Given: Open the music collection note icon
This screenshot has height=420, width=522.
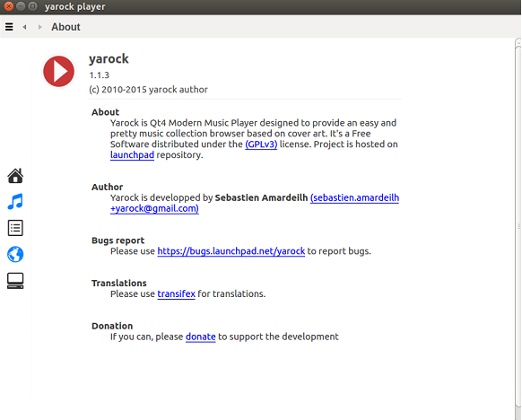Looking at the screenshot, I should [15, 202].
